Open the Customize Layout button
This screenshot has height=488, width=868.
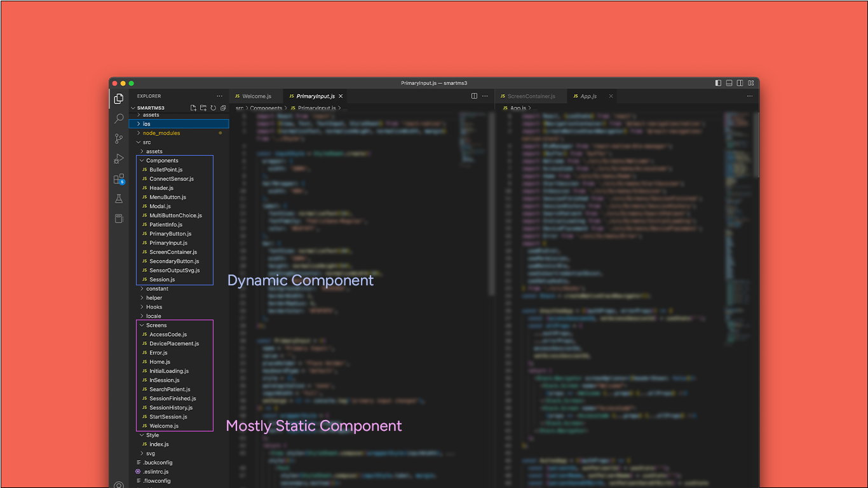coord(751,83)
